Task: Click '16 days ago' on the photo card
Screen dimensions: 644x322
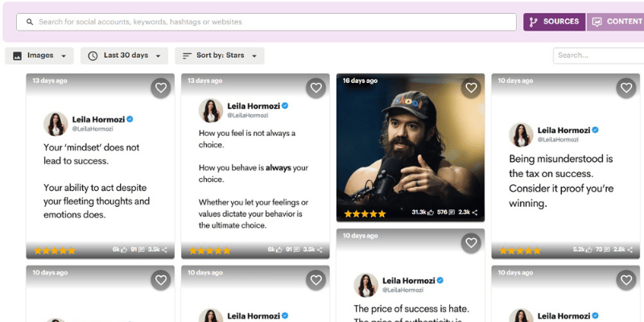Action: point(360,81)
